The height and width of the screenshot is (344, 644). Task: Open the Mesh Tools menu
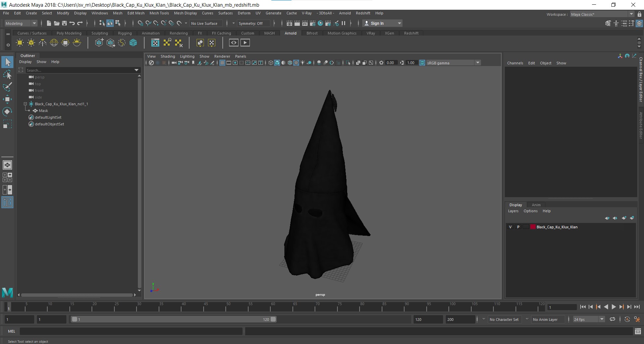click(x=159, y=13)
